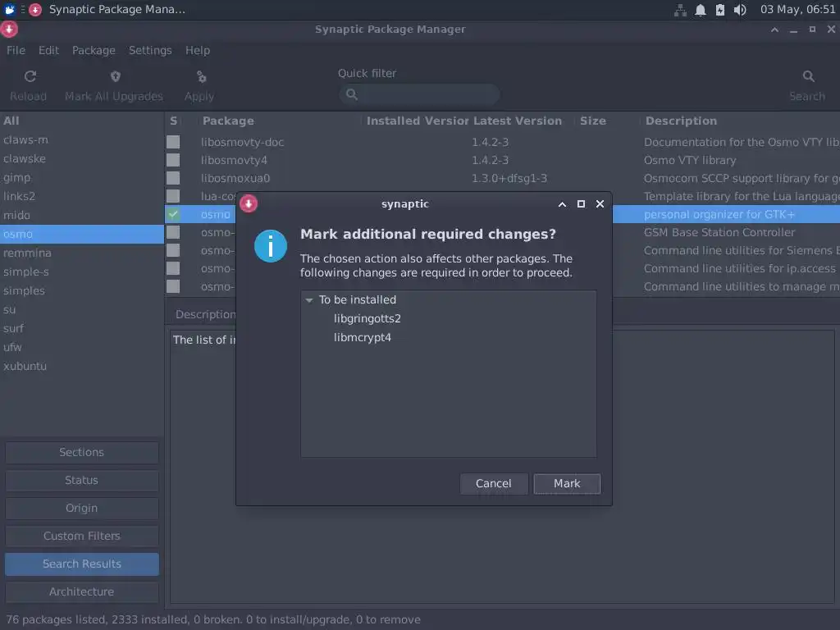Maximize the synaptic dialog window
This screenshot has height=630, width=840.
pos(581,204)
